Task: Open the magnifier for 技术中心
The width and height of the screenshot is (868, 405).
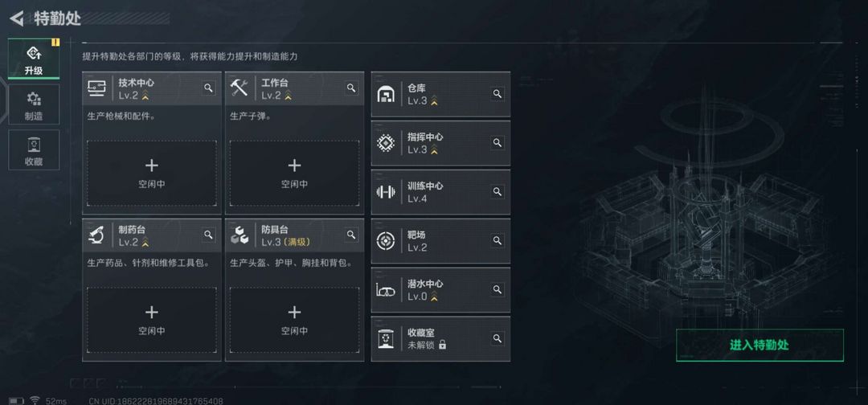Action: 208,88
